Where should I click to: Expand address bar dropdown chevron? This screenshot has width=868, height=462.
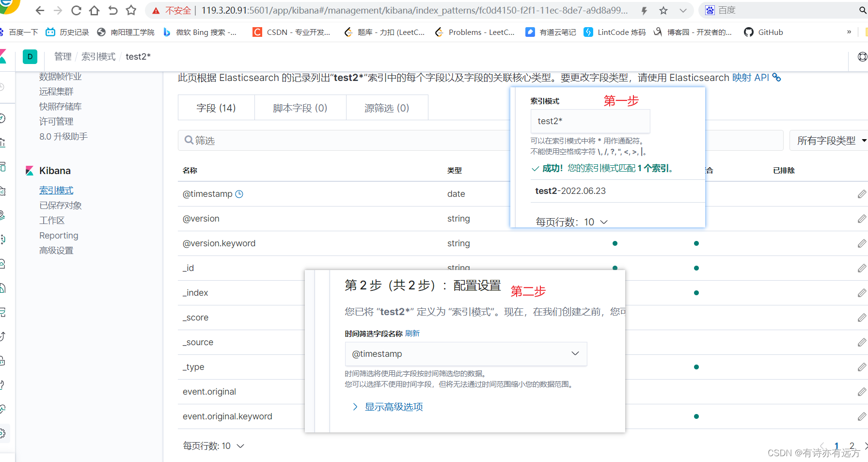pyautogui.click(x=683, y=10)
